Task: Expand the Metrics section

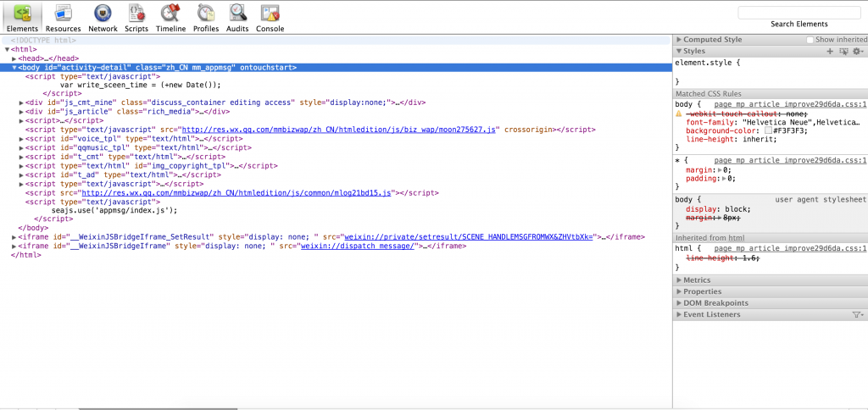Action: (x=679, y=280)
